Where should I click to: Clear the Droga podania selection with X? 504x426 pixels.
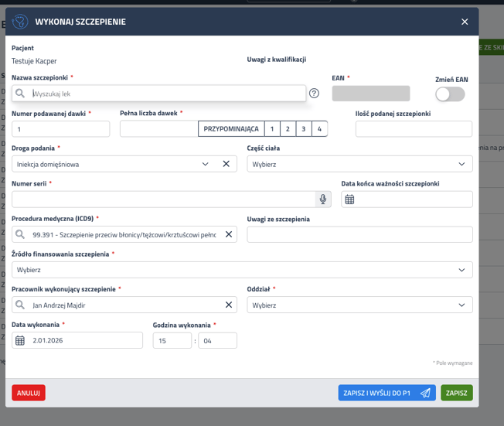pos(226,164)
